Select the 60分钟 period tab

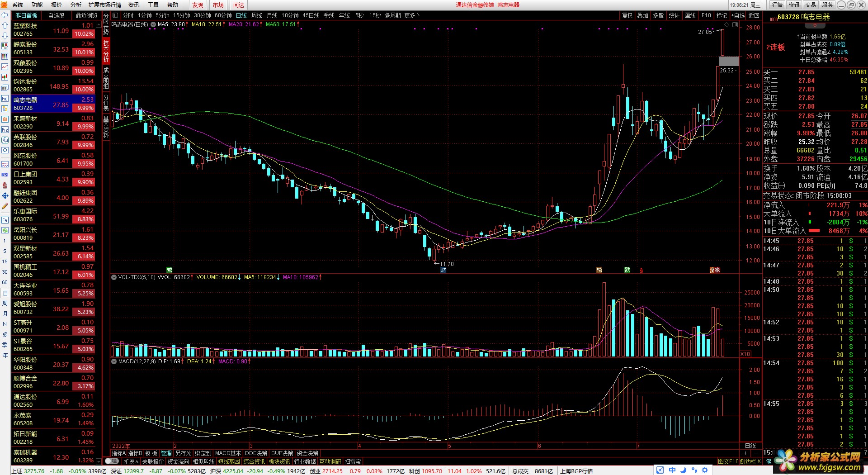coord(223,15)
